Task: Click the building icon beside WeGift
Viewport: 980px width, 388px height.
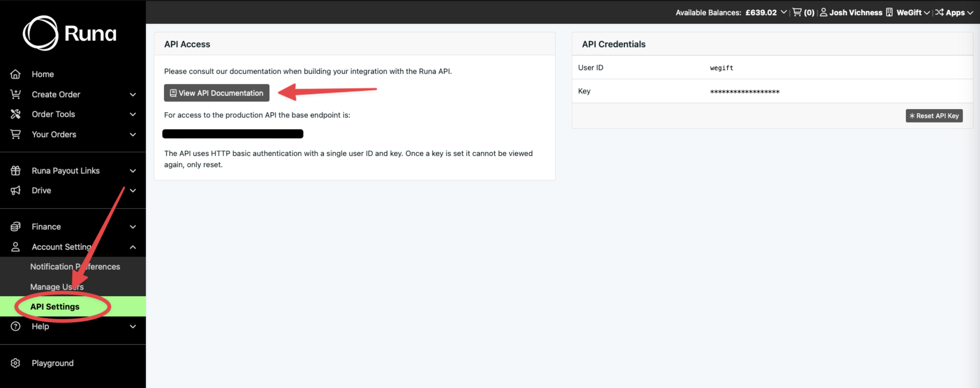Action: (889, 12)
